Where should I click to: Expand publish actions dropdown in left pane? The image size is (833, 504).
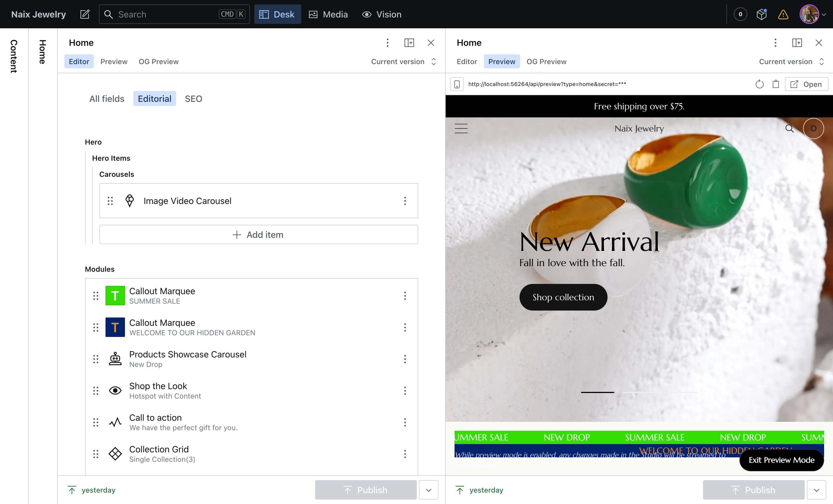[428, 490]
